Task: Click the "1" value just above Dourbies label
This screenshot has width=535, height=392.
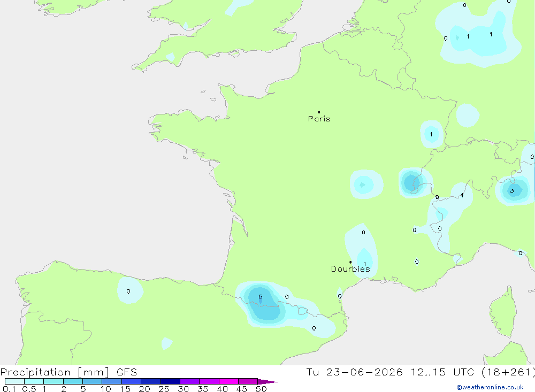Action: click(x=365, y=264)
